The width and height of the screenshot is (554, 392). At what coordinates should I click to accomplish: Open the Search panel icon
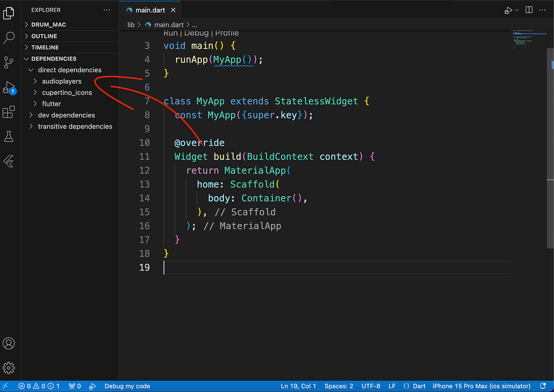click(9, 37)
